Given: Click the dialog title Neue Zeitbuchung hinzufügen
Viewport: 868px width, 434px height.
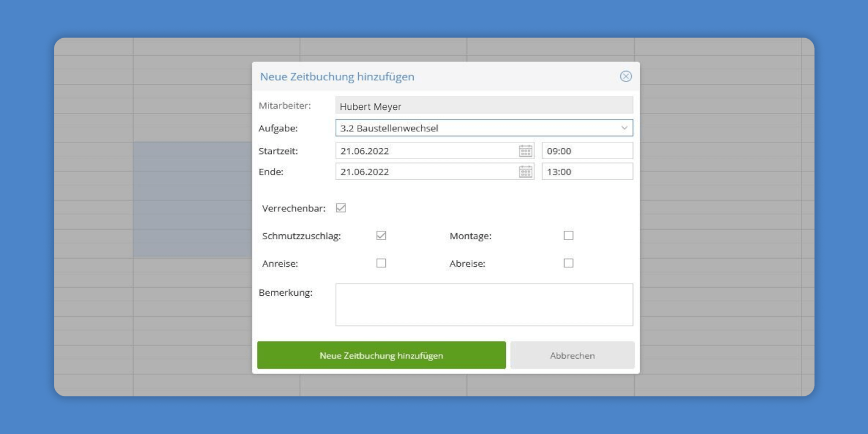Looking at the screenshot, I should (x=337, y=77).
